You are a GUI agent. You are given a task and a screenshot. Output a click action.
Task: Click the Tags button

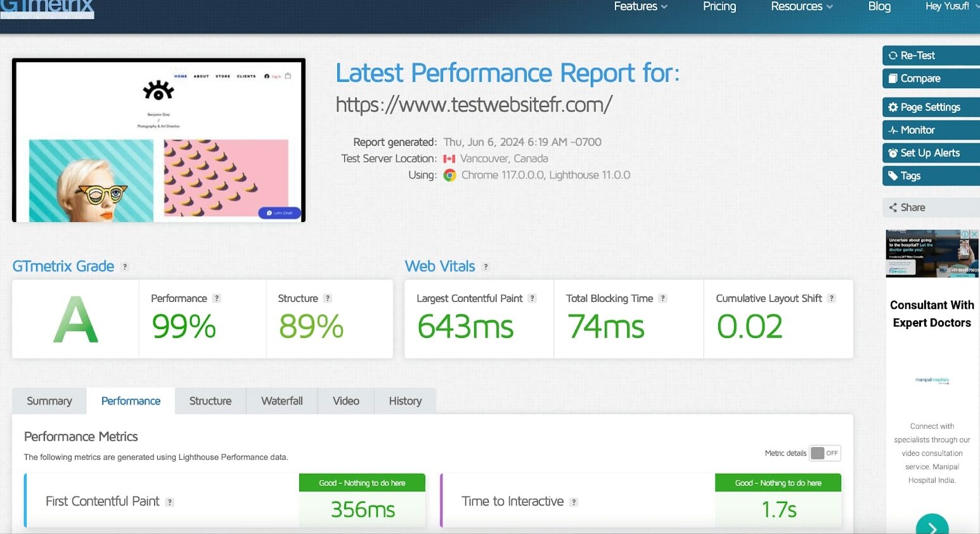pos(931,176)
